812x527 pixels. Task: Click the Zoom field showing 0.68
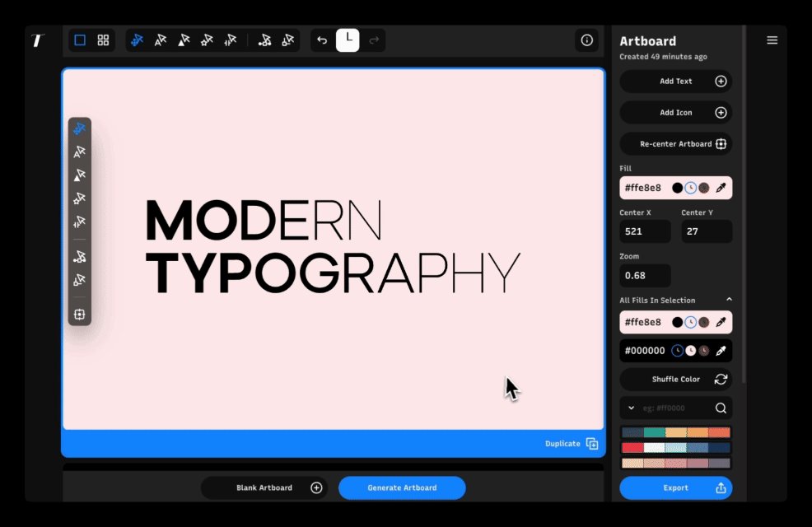pyautogui.click(x=646, y=275)
